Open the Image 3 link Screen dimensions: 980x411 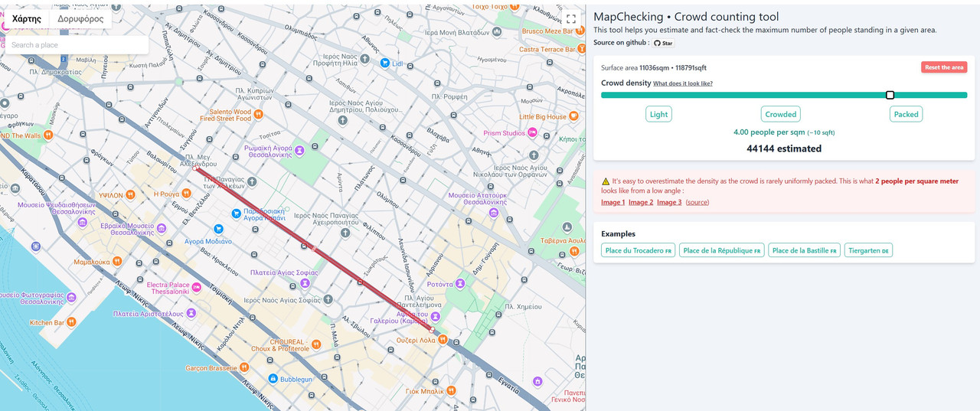coord(669,202)
